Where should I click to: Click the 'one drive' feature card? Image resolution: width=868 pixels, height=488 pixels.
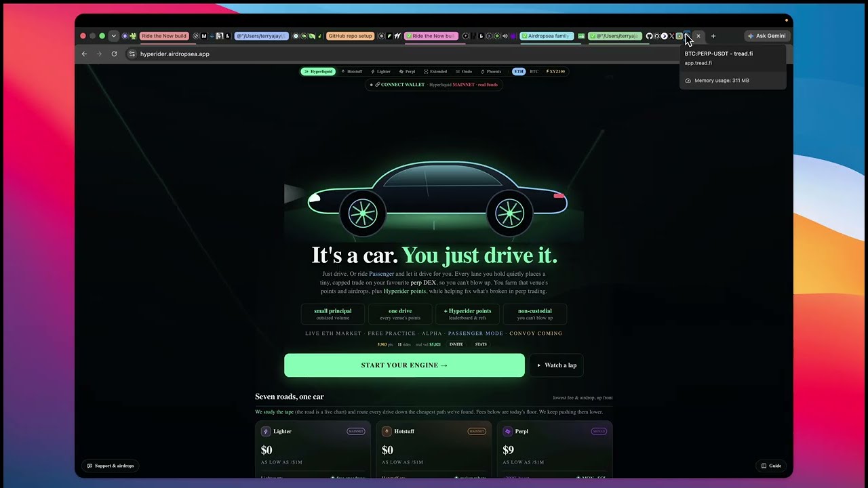click(x=400, y=314)
